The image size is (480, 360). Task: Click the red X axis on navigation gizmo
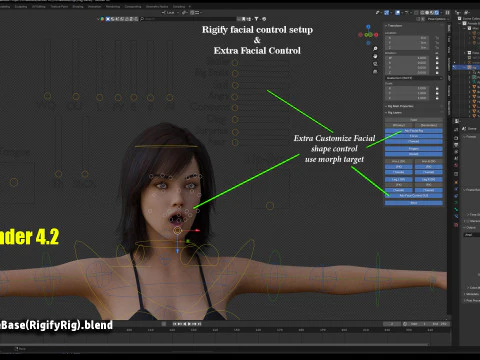[376, 35]
